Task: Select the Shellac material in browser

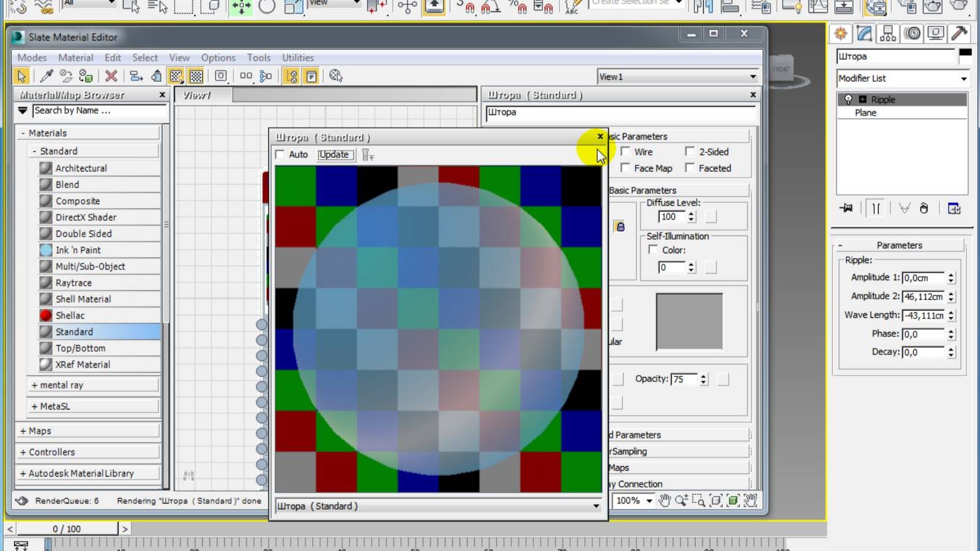Action: [x=70, y=315]
